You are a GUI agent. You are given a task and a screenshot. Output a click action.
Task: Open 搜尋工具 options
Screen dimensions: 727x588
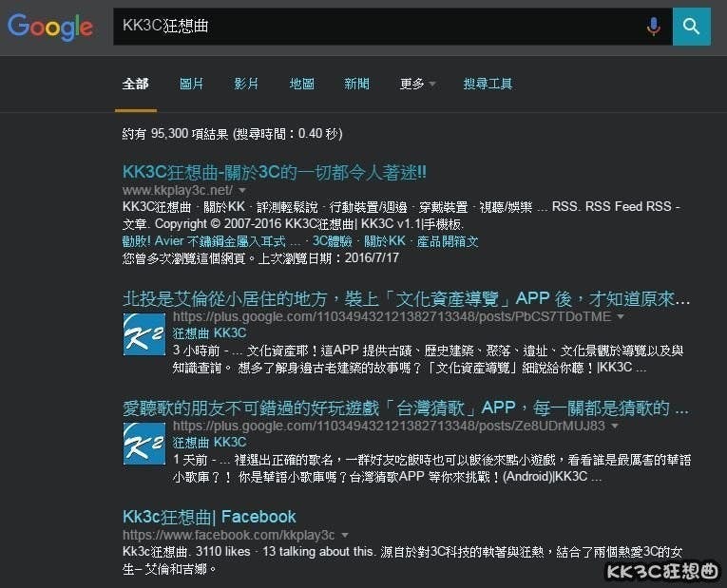pos(488,84)
